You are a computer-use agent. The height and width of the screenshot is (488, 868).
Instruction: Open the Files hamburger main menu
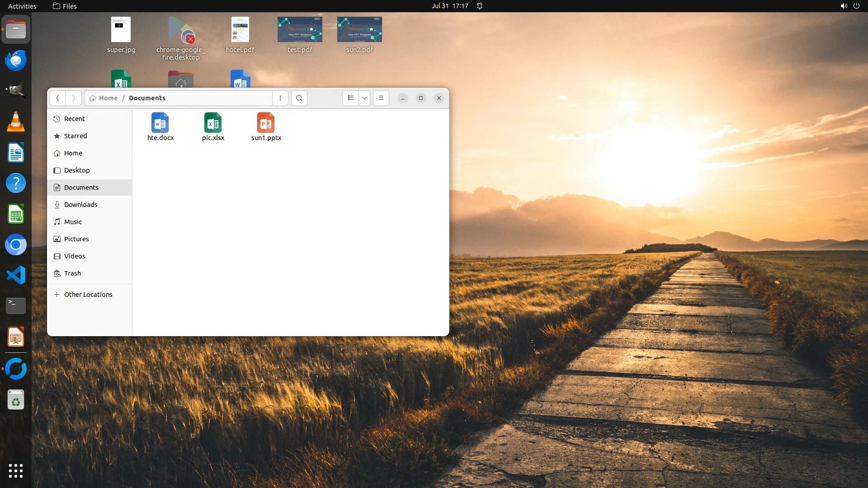coord(381,98)
